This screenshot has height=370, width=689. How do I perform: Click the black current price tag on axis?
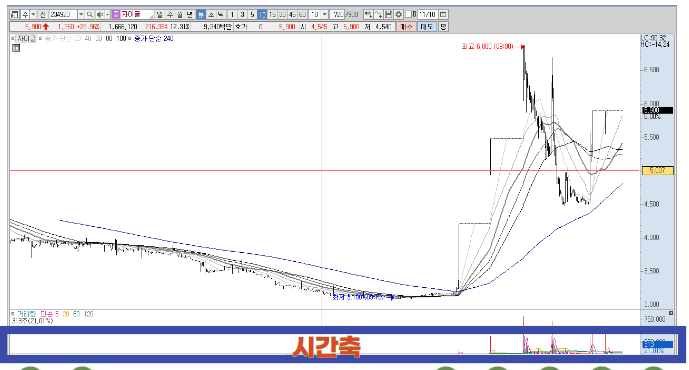click(x=657, y=110)
